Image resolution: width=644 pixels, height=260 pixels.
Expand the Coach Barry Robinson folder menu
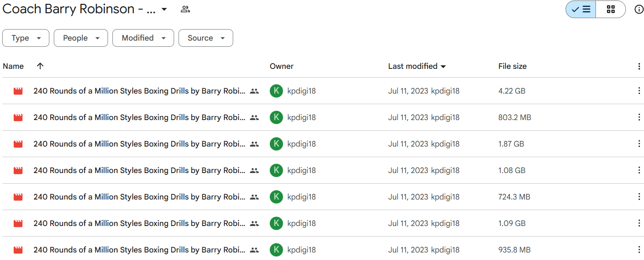click(x=164, y=9)
